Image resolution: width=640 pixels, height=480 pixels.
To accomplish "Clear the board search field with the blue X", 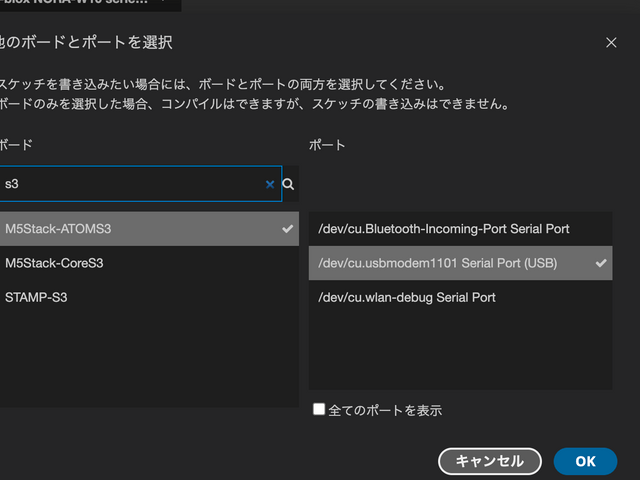I will (x=270, y=184).
